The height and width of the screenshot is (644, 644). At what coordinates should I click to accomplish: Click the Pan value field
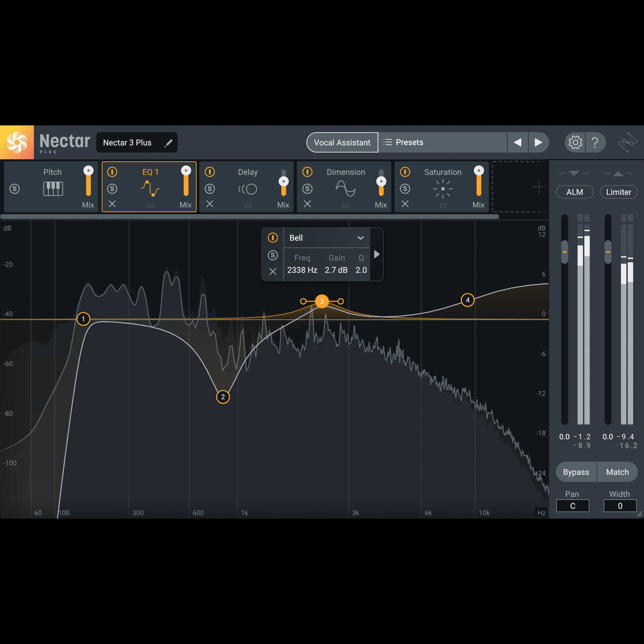click(573, 506)
